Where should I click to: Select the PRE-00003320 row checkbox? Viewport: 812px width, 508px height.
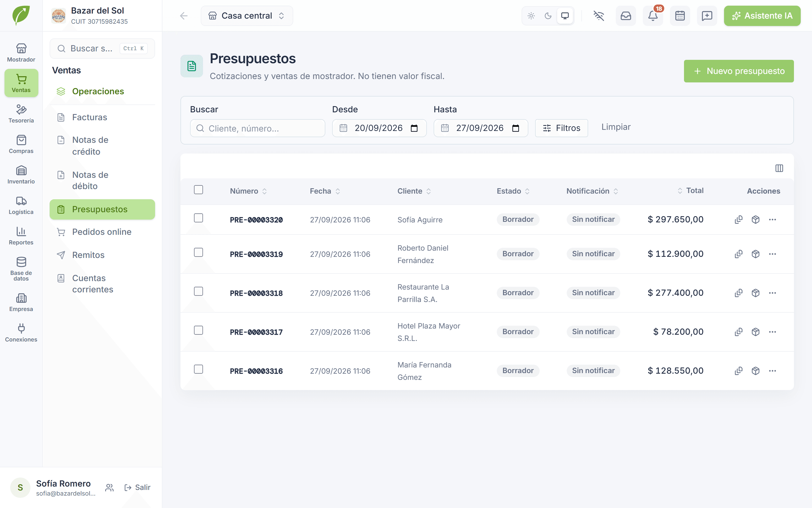(199, 218)
